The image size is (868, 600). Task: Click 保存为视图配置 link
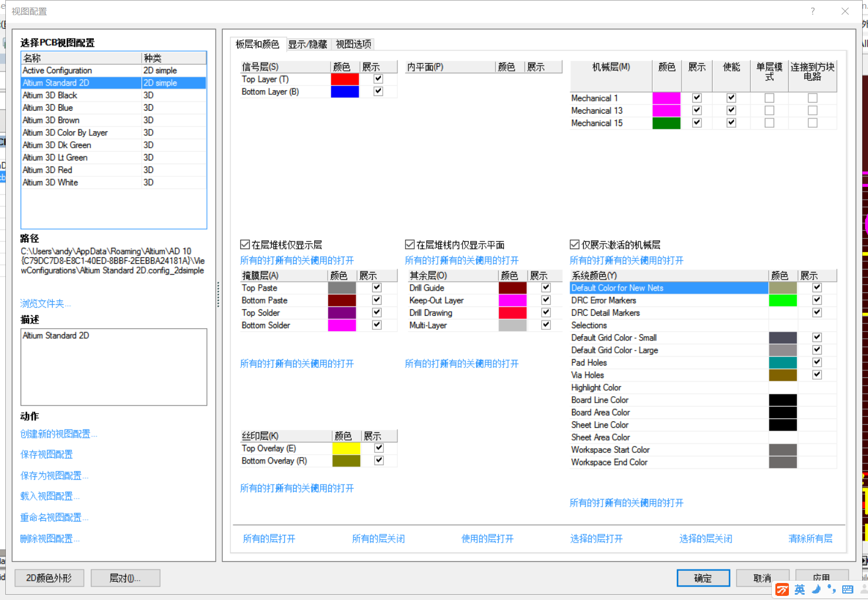tap(55, 476)
